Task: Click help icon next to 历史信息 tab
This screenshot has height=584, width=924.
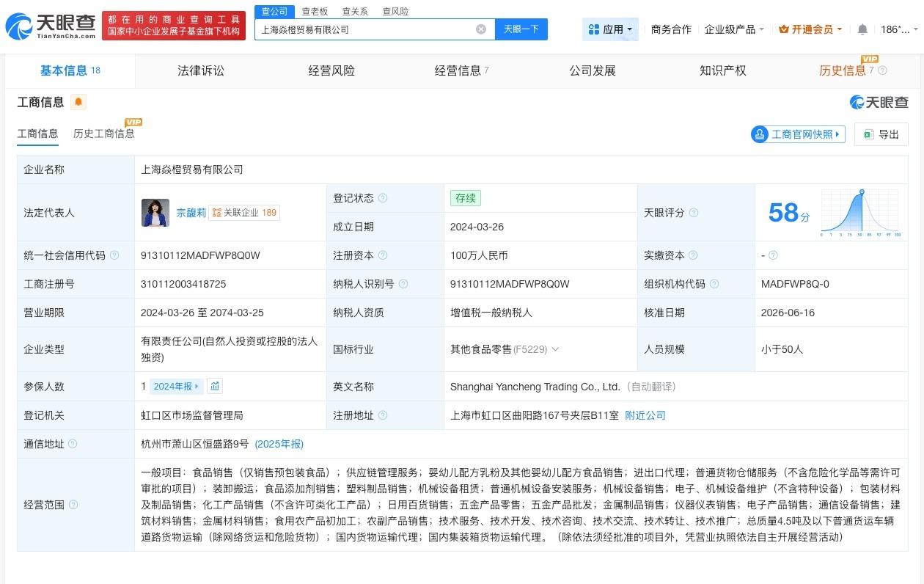Action: click(882, 70)
